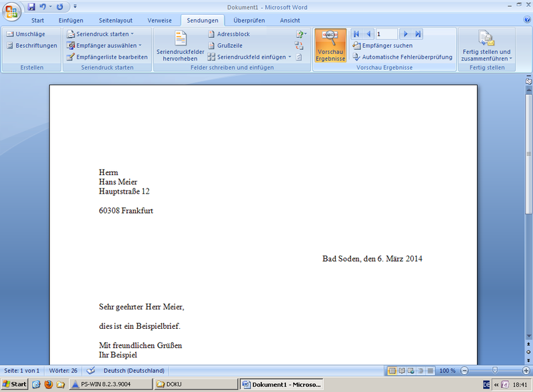Click Empfängerliste bearbeiten
Screen dimensions: 533x392
tap(107, 57)
